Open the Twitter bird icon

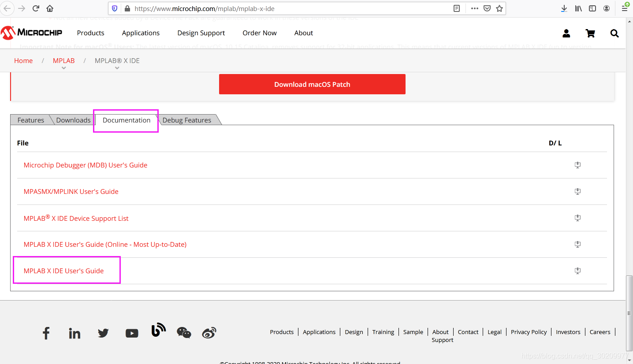point(103,333)
